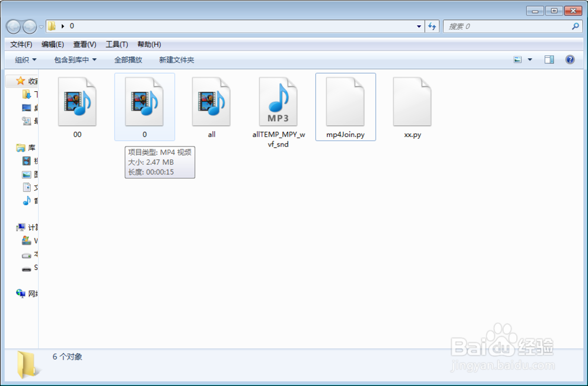Click the back navigation arrow

point(13,26)
